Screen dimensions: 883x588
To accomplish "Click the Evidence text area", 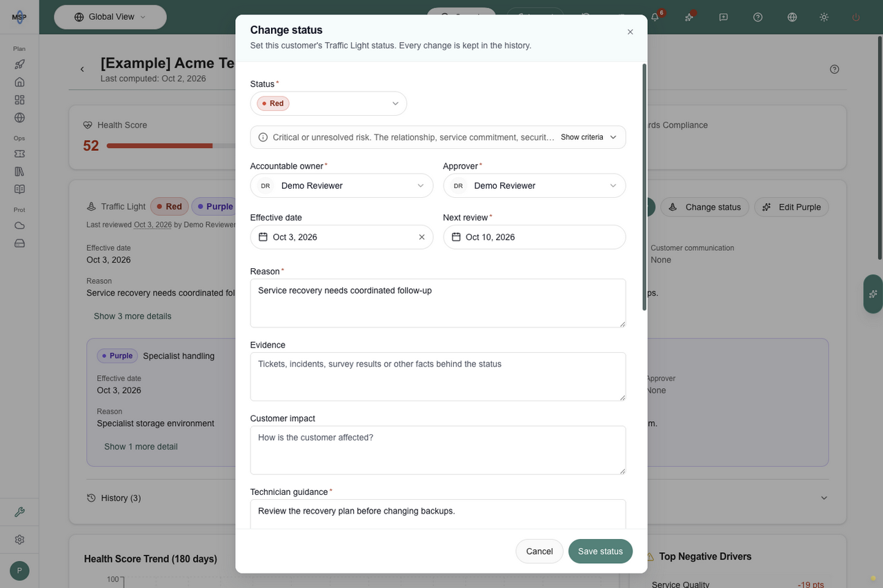I will (438, 376).
